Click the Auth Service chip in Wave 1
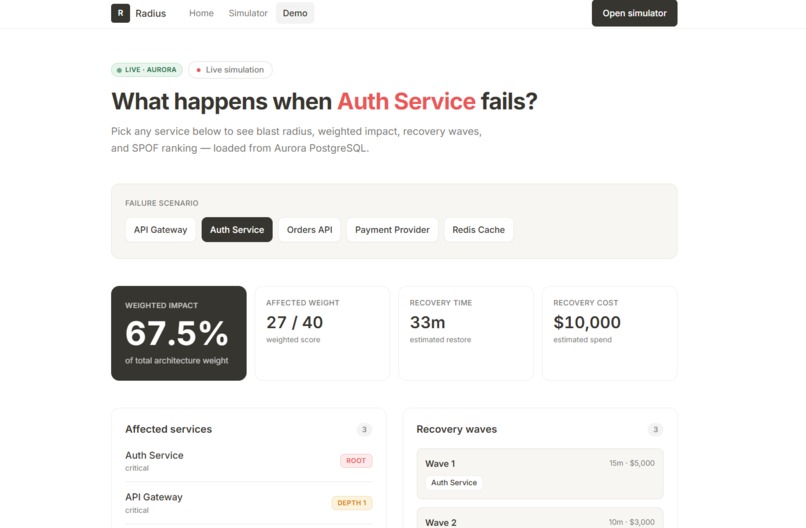806x528 pixels. point(454,483)
